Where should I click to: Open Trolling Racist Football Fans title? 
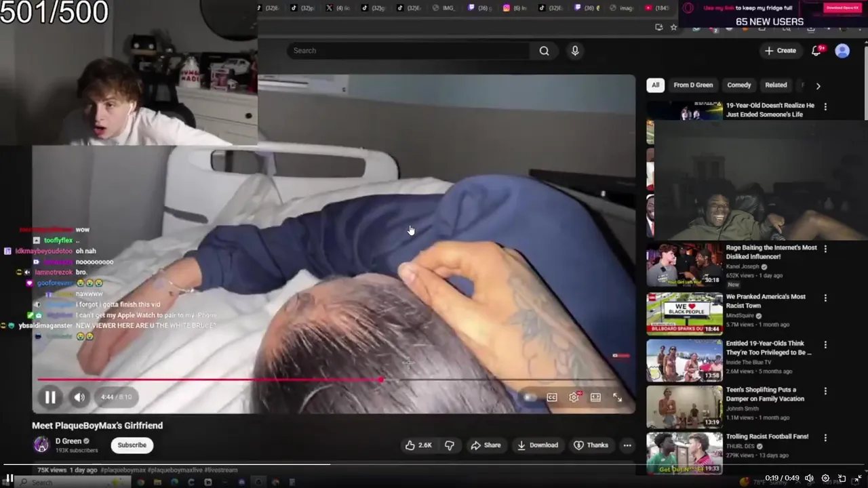point(767,436)
